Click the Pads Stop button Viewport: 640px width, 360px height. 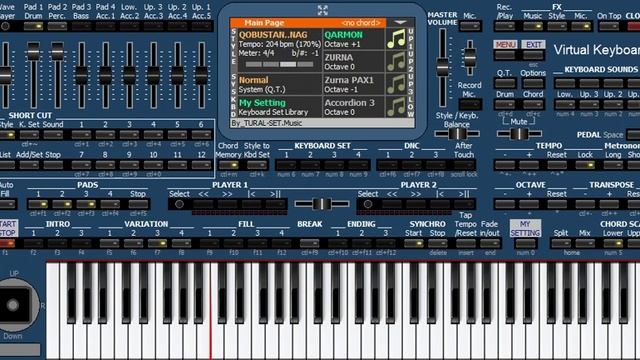[138, 204]
